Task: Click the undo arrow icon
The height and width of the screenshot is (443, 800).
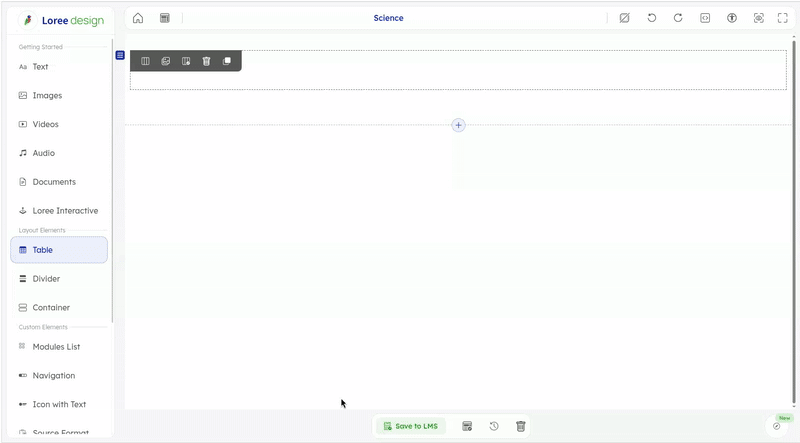Action: [652, 18]
